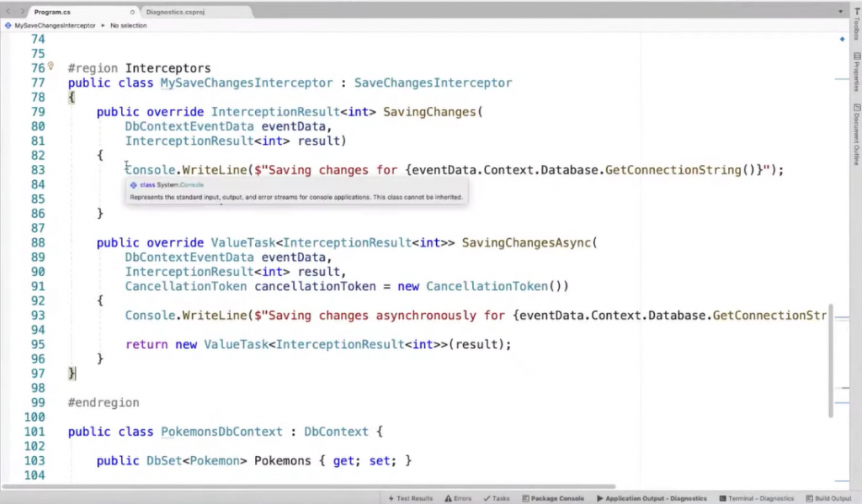
Task: Open the Toolbox side panel
Action: click(x=856, y=24)
